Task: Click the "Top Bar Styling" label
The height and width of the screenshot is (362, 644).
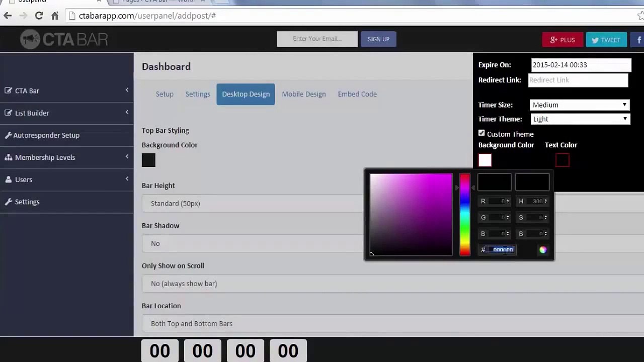Action: coord(166,130)
